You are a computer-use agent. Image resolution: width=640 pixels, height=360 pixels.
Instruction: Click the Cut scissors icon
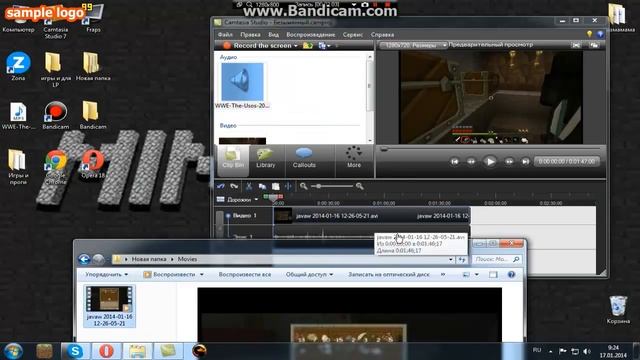pyautogui.click(x=249, y=187)
